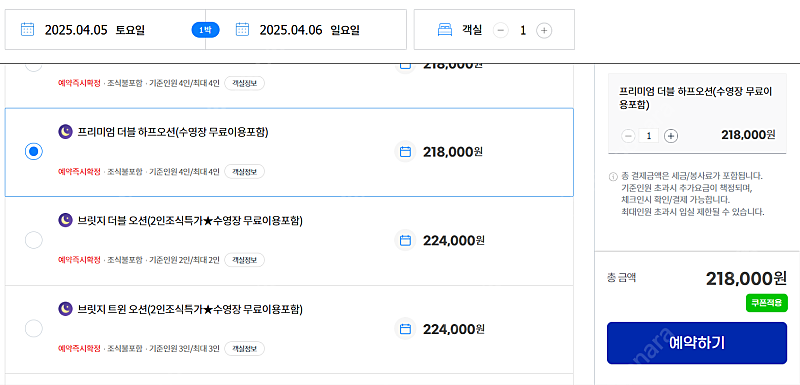
Task: Click moon icon of 브릿지 더블 오션
Action: coord(65,220)
